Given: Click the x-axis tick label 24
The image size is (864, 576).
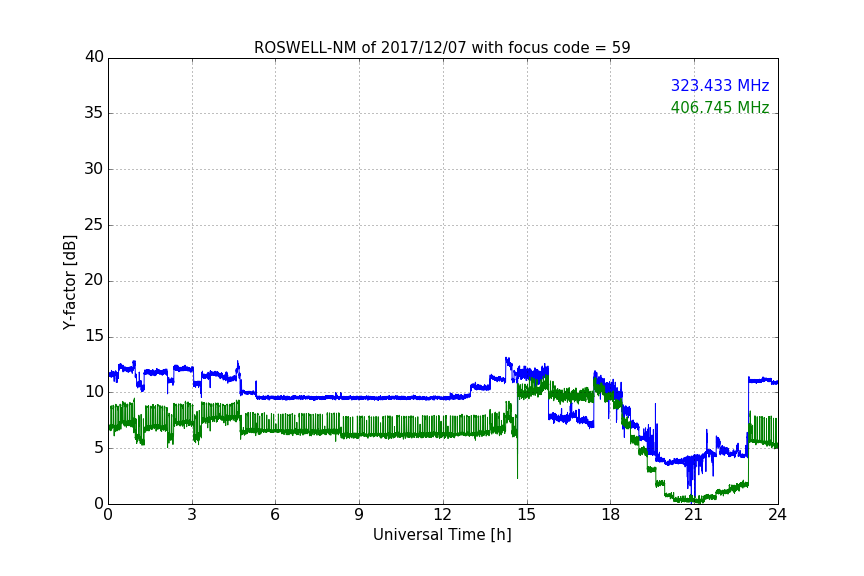Looking at the screenshot, I should pos(777,515).
